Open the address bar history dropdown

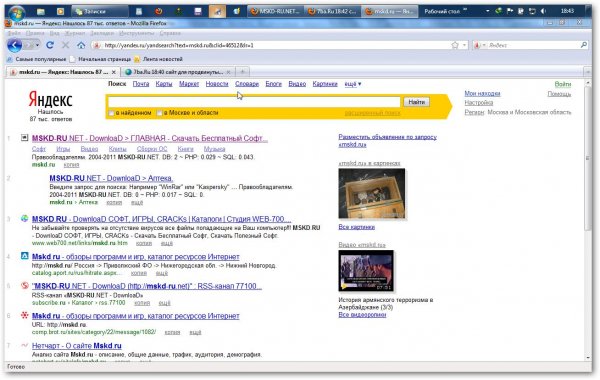(x=465, y=45)
